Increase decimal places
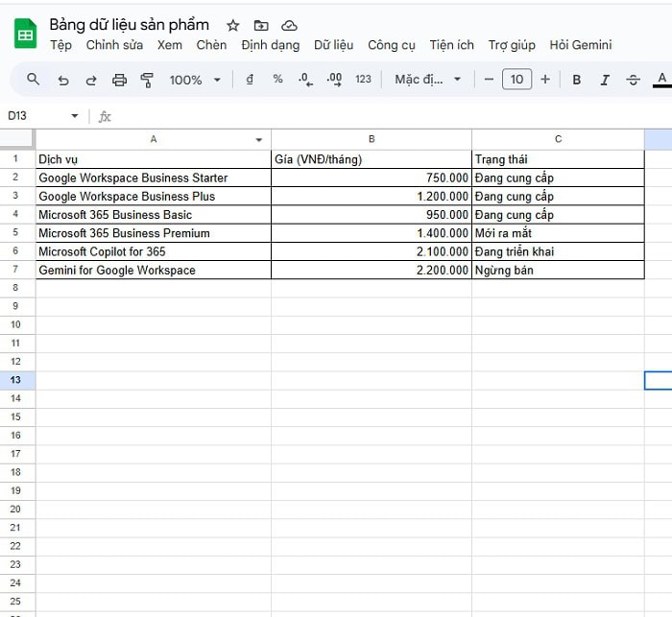The width and height of the screenshot is (672, 617). pyautogui.click(x=334, y=80)
